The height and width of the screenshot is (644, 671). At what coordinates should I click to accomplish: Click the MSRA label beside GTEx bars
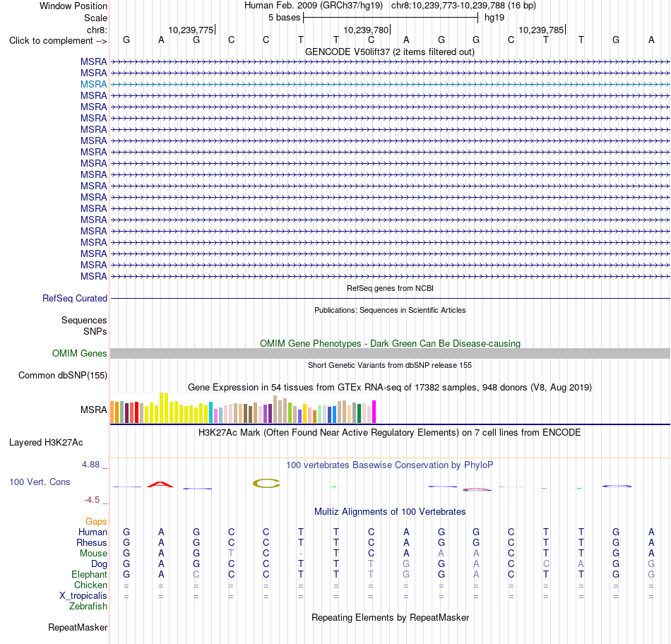click(x=93, y=410)
